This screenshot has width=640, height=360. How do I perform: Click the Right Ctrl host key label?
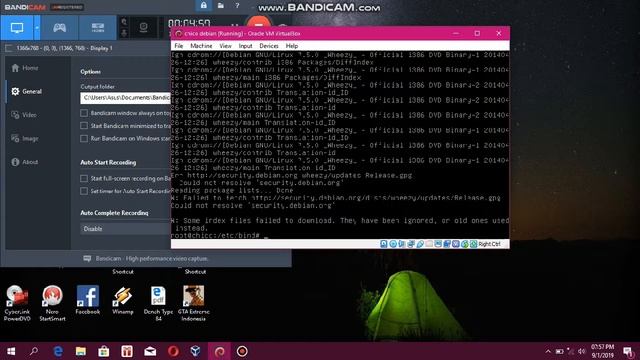489,244
